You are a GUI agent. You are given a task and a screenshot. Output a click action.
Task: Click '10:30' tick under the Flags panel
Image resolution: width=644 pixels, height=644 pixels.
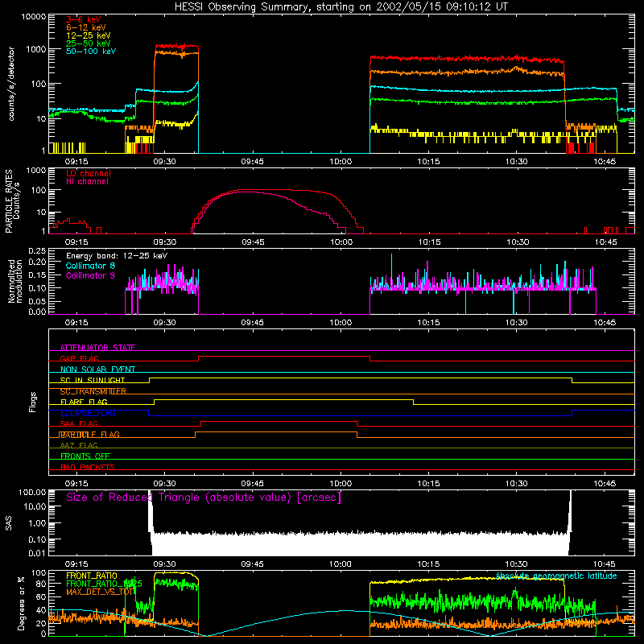(x=516, y=484)
